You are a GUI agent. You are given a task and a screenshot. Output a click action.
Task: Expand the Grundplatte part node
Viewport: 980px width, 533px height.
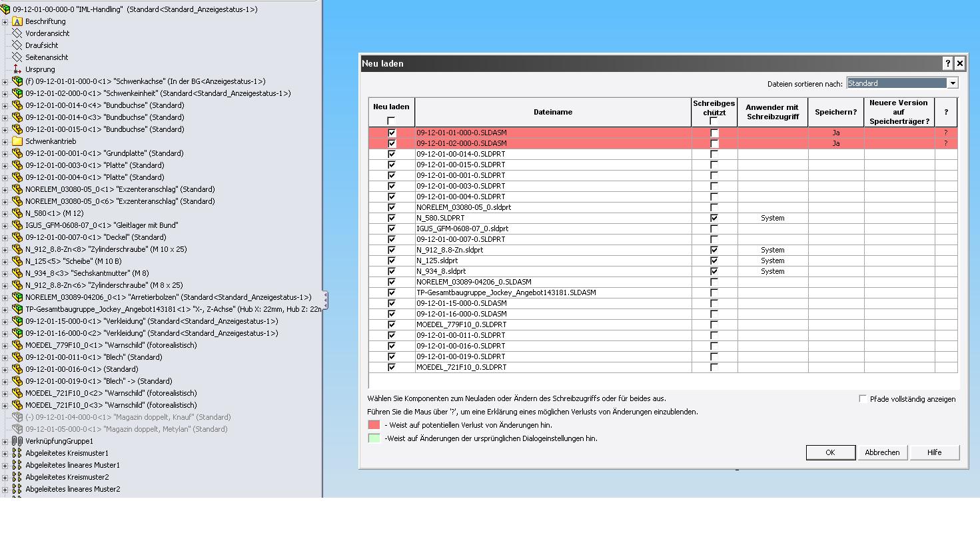(5, 153)
